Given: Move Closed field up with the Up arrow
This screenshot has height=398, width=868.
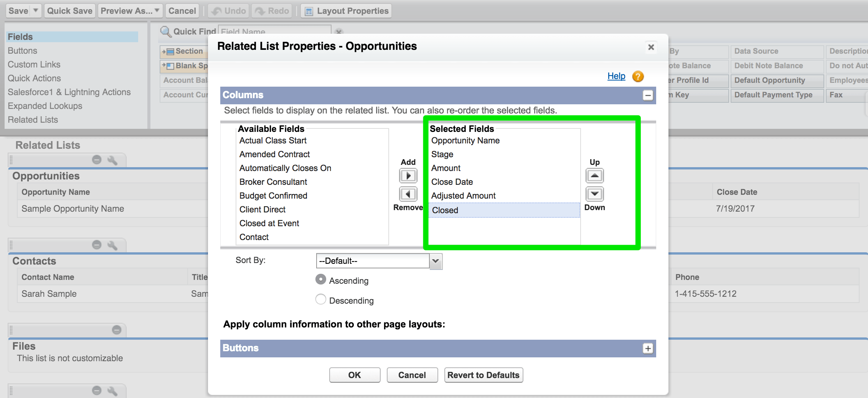Looking at the screenshot, I should (x=594, y=176).
